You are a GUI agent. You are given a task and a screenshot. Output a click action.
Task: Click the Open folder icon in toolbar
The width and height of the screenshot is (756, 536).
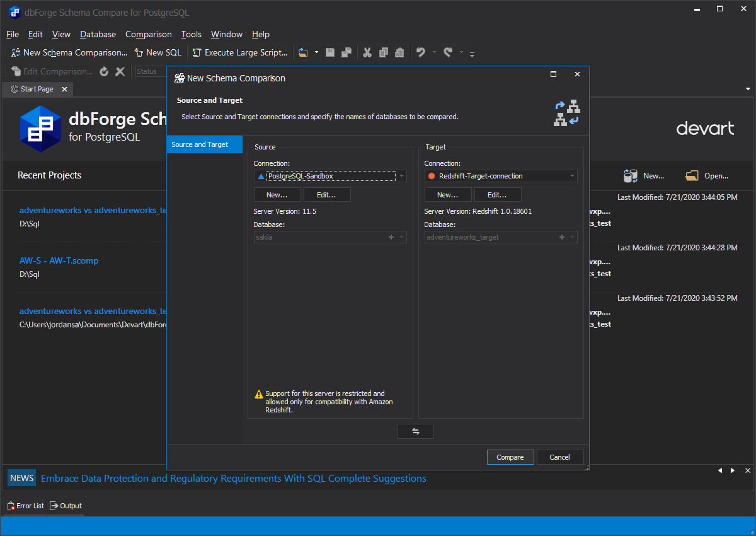click(x=304, y=52)
